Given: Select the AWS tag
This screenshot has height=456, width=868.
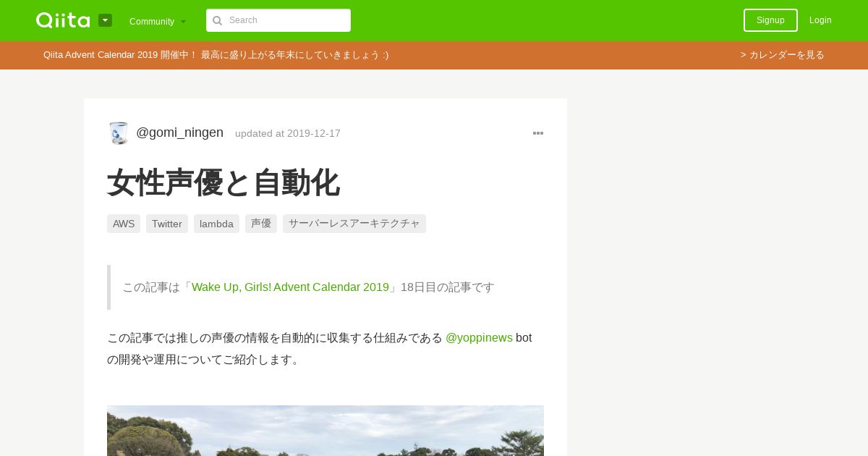Looking at the screenshot, I should pyautogui.click(x=124, y=224).
